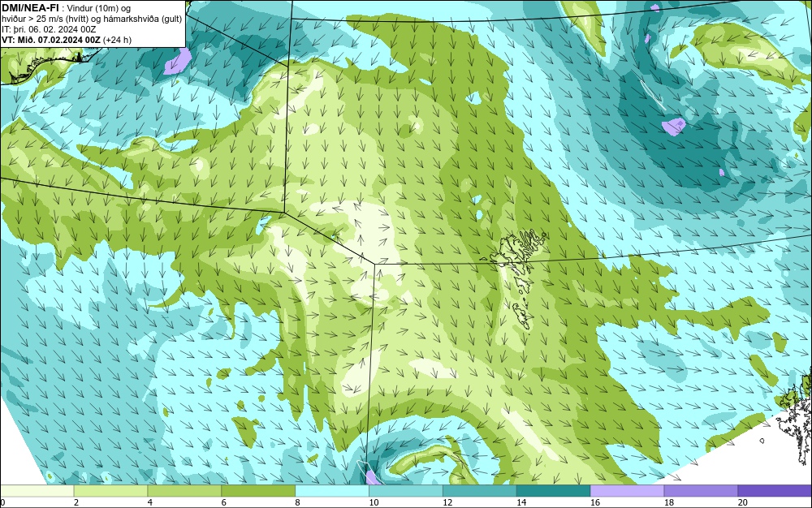Click the 16–18 m/s light purple legend swatch
Viewport: 812px width, 508px height.
click(627, 490)
